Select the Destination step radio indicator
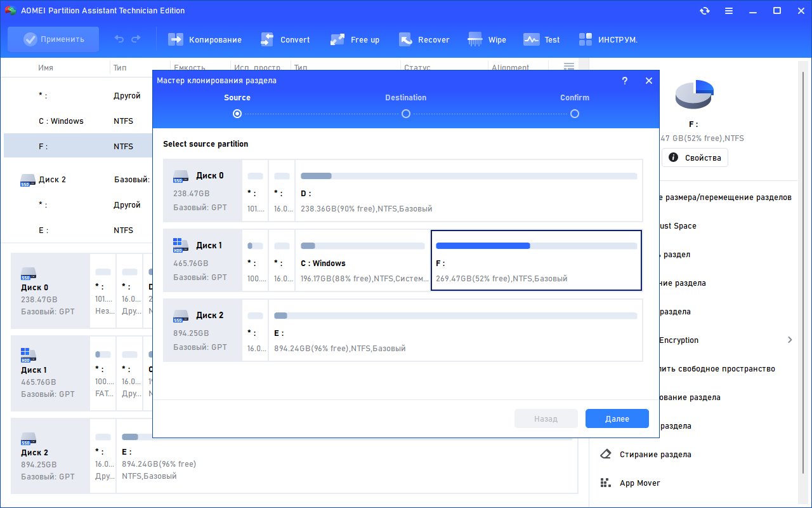 pos(406,114)
